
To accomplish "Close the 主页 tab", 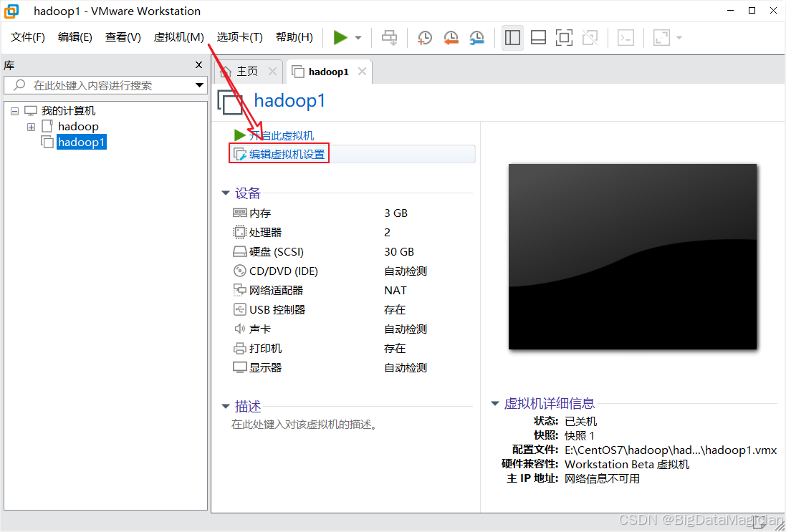I will (x=273, y=72).
